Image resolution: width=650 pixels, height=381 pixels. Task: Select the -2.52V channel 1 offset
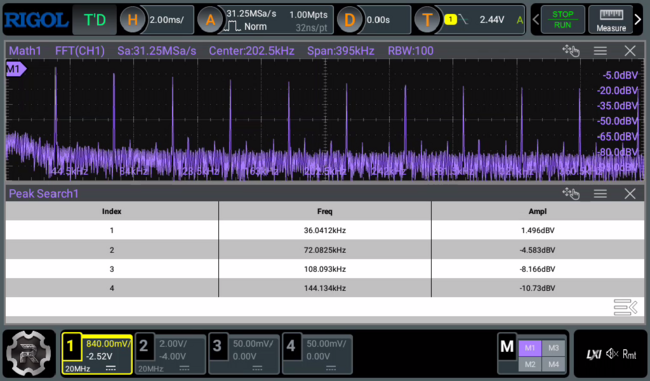pos(99,357)
